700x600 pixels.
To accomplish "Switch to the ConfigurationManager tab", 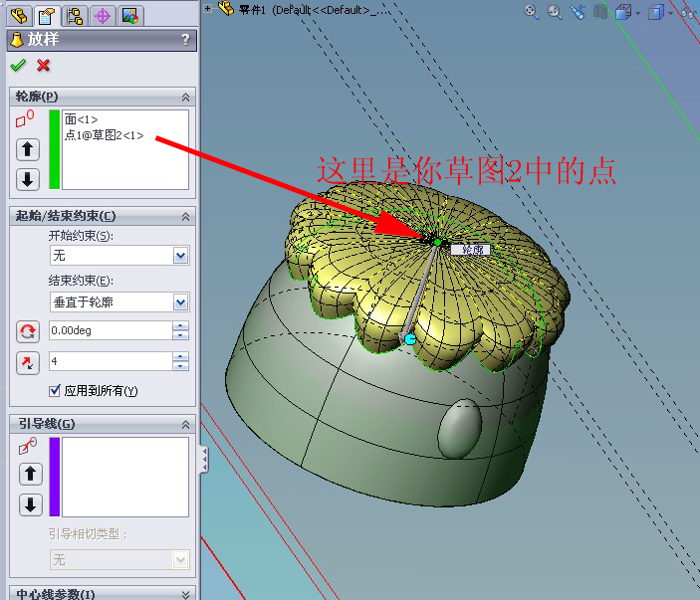I will 75,16.
